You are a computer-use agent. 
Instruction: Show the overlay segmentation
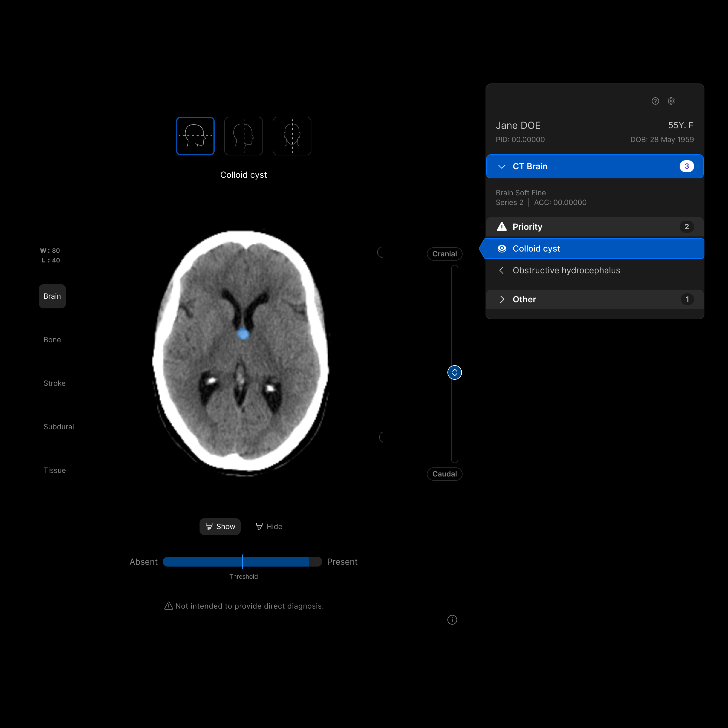[220, 526]
